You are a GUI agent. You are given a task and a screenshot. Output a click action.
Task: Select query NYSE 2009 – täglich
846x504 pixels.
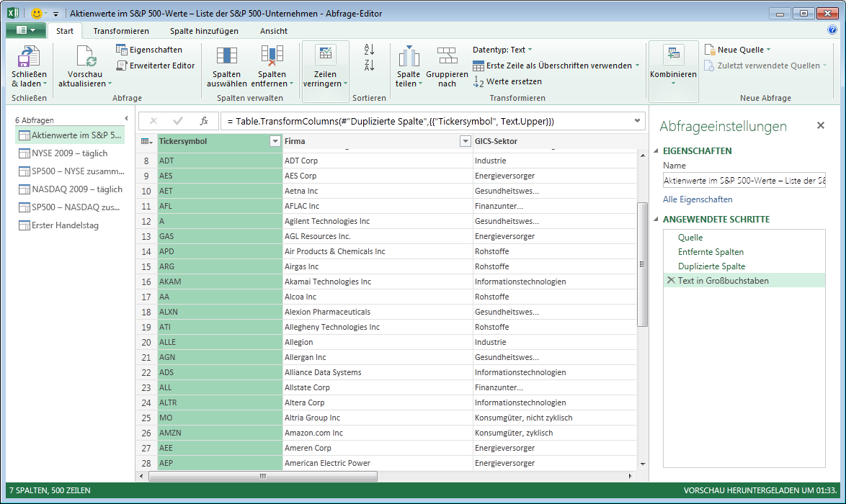point(70,153)
